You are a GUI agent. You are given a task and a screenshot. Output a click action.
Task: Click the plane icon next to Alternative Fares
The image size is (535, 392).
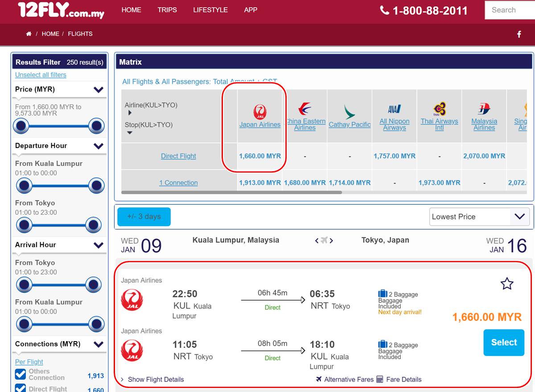(319, 380)
